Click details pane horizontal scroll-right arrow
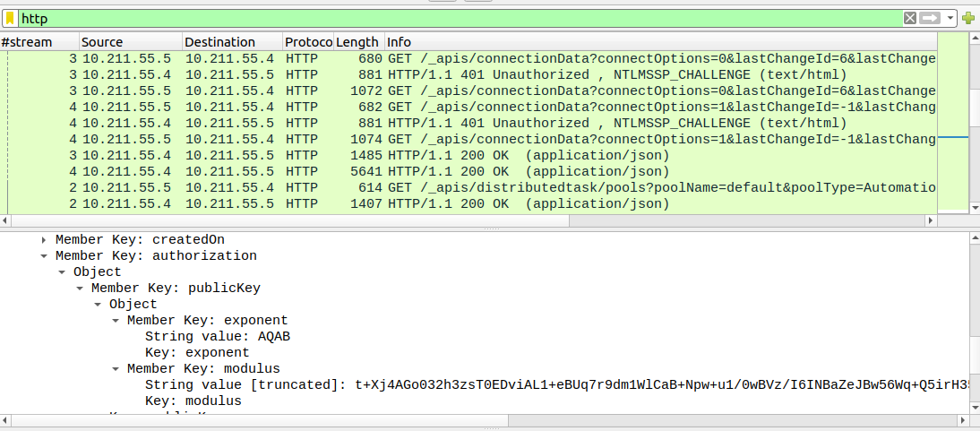The height and width of the screenshot is (431, 980). click(x=962, y=419)
